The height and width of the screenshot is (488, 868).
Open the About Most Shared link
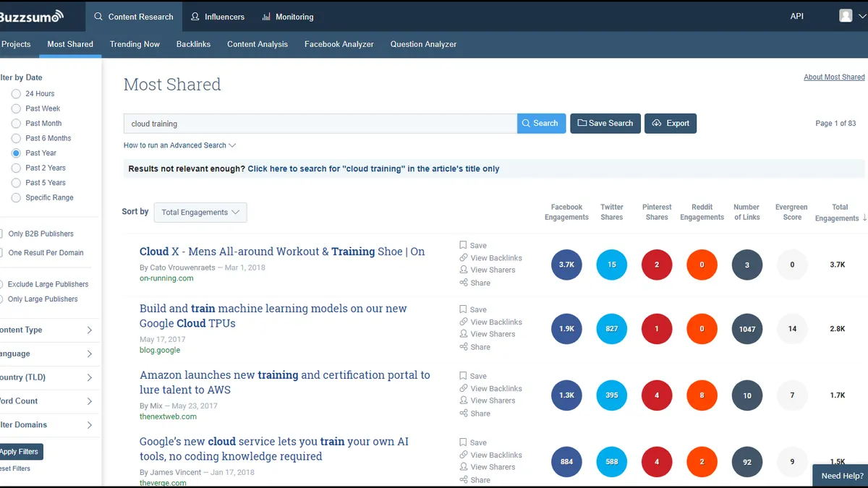pyautogui.click(x=834, y=77)
